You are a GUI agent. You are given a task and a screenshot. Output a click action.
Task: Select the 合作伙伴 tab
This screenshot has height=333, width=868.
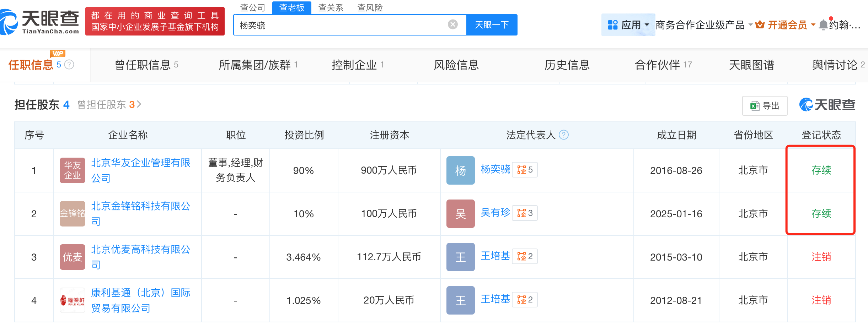coord(663,65)
